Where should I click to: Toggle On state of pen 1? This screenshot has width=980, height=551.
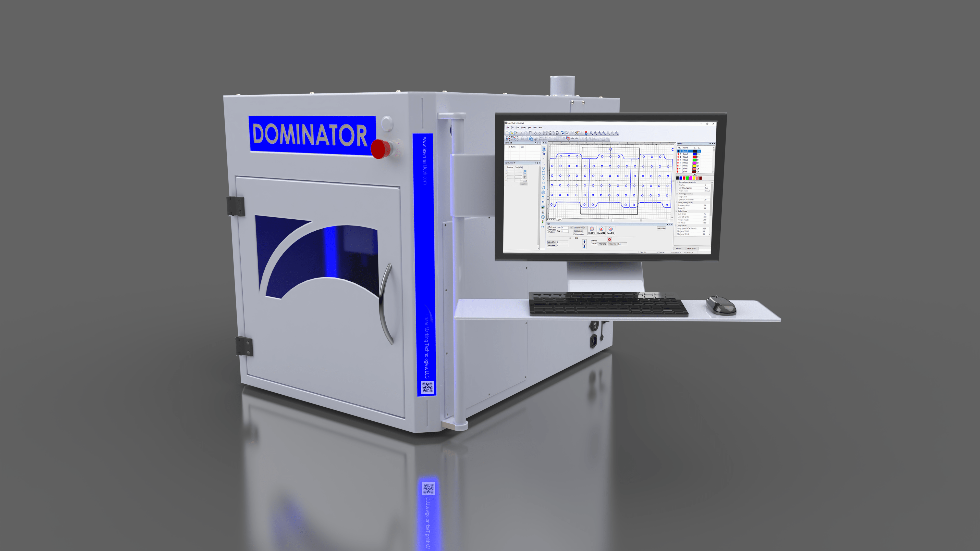click(x=699, y=154)
